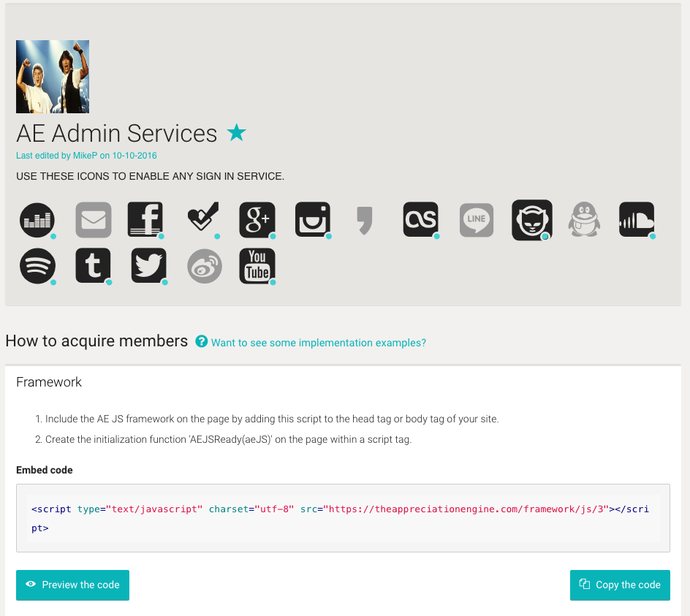Viewport: 690px width, 616px height.
Task: Toggle the favorite star beside AE Admin Services
Action: [236, 132]
